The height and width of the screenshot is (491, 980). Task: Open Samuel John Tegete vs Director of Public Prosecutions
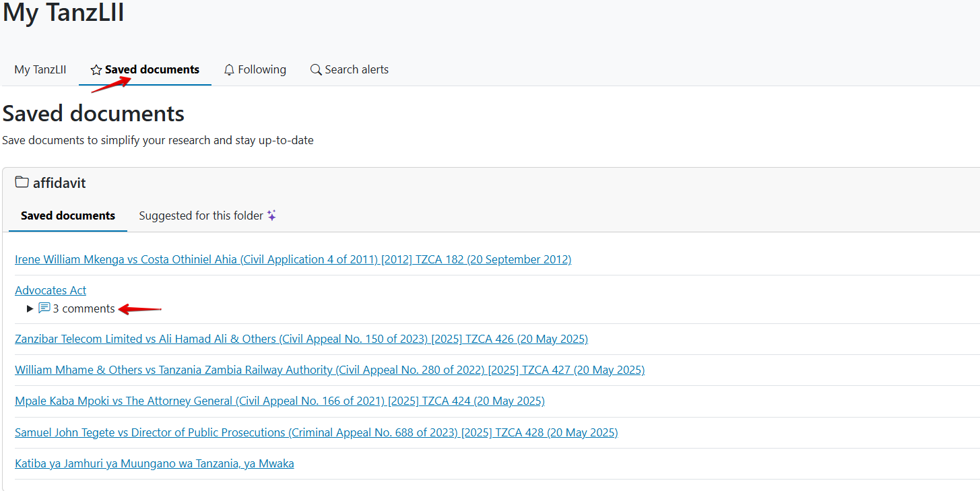point(316,432)
